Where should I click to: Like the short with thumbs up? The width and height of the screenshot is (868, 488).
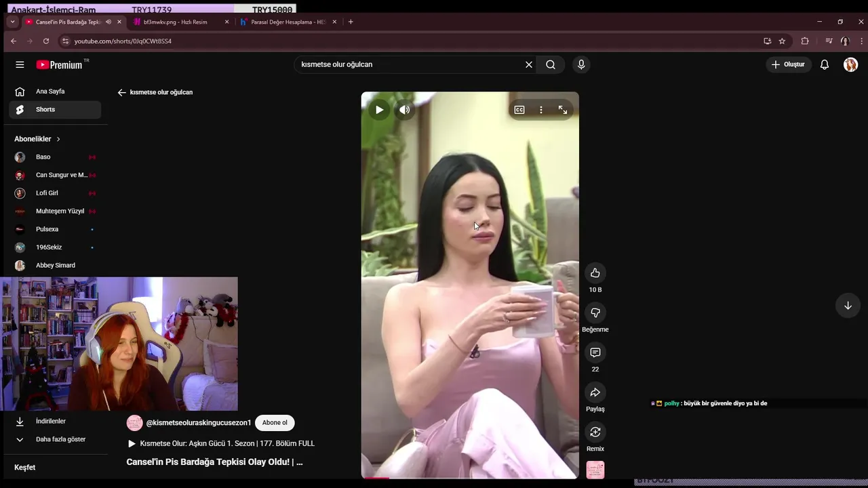[595, 273]
